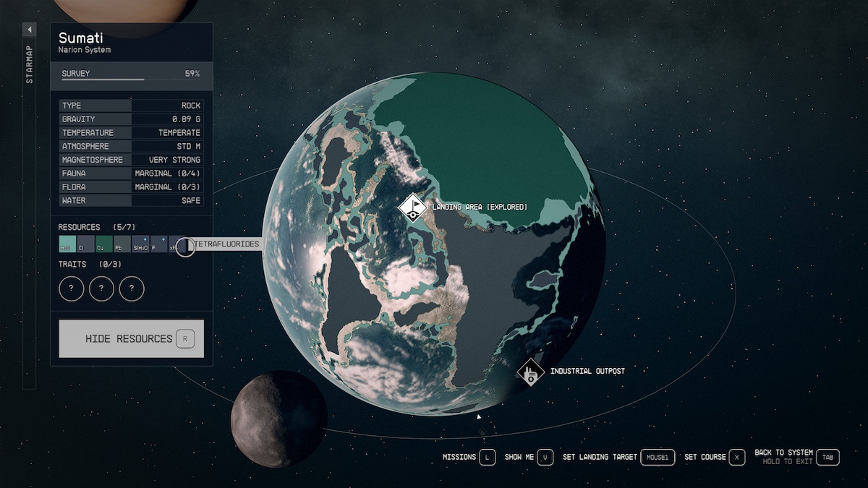Collapse the Starmap panel arrow
The image size is (868, 488).
tap(29, 30)
